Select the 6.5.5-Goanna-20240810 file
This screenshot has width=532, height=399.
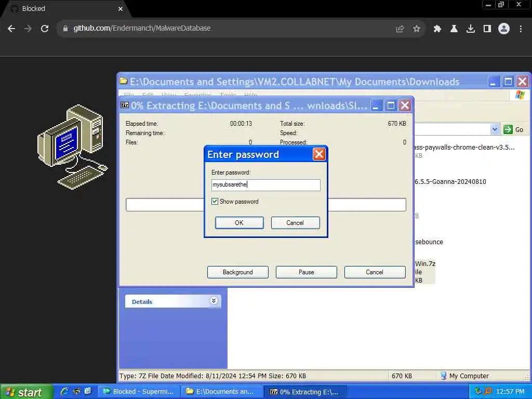450,182
